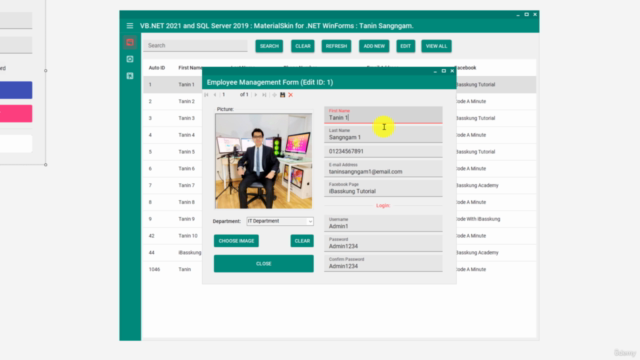Click the large CLOSE button
Viewport: 640px width, 360px height.
pyautogui.click(x=264, y=264)
